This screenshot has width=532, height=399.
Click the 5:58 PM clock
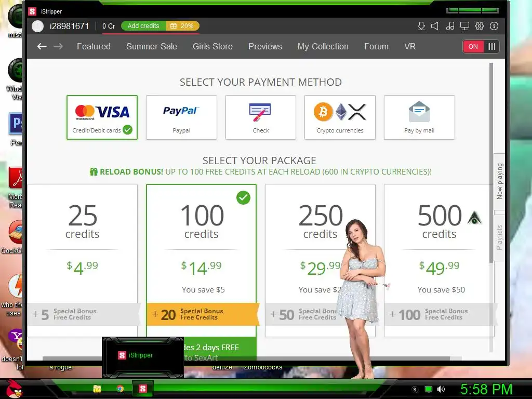point(486,389)
